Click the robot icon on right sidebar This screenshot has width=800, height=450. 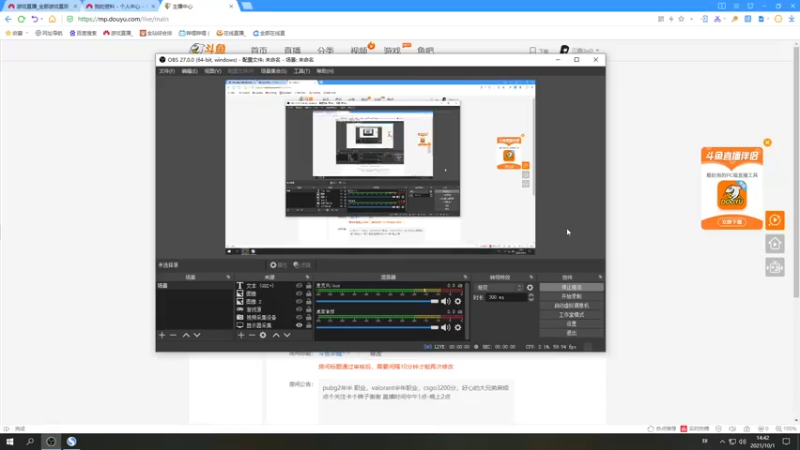[774, 267]
